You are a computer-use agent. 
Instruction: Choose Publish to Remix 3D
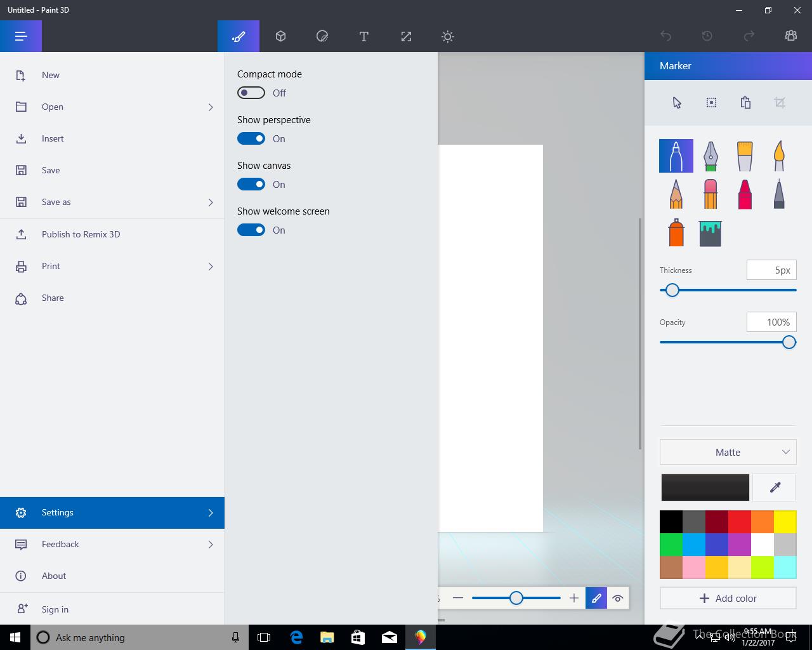tap(112, 234)
